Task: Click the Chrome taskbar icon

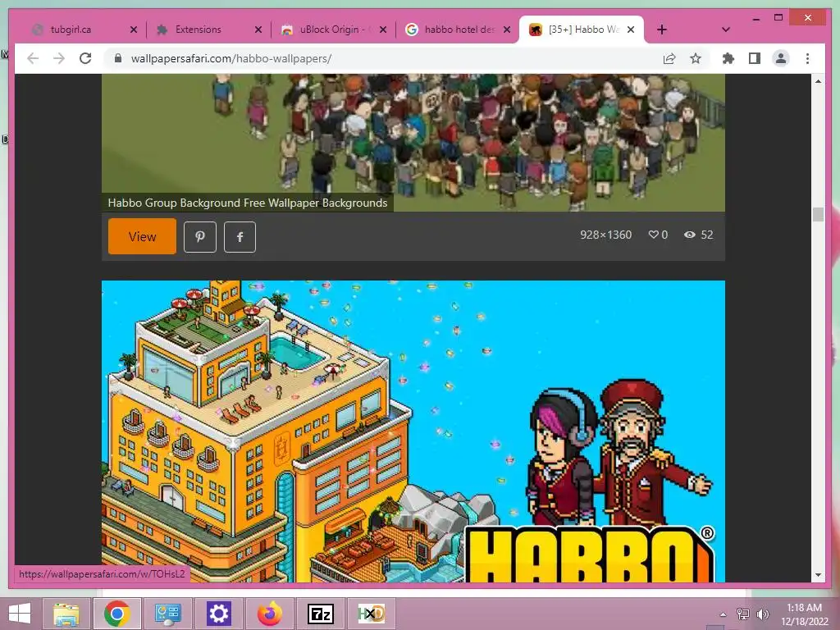Action: tap(117, 614)
